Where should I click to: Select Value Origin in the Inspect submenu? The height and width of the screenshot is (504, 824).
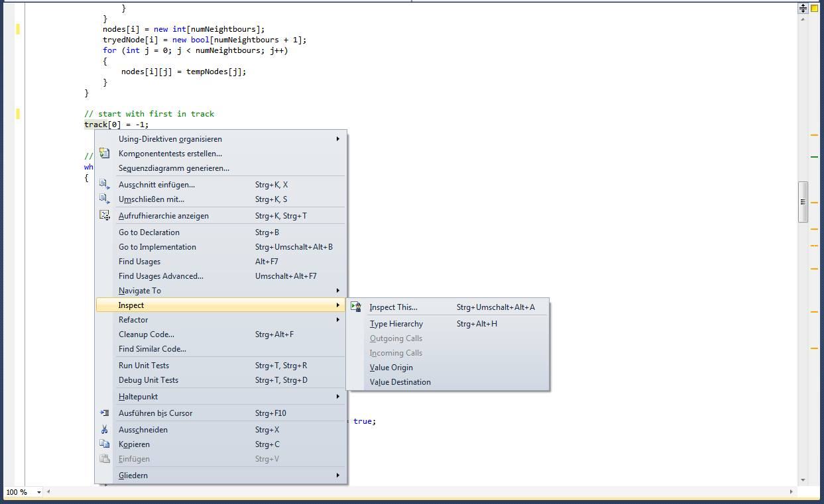tap(391, 368)
